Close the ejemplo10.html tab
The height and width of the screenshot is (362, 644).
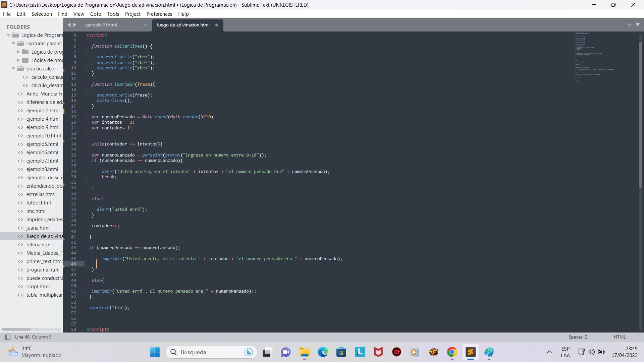[145, 25]
